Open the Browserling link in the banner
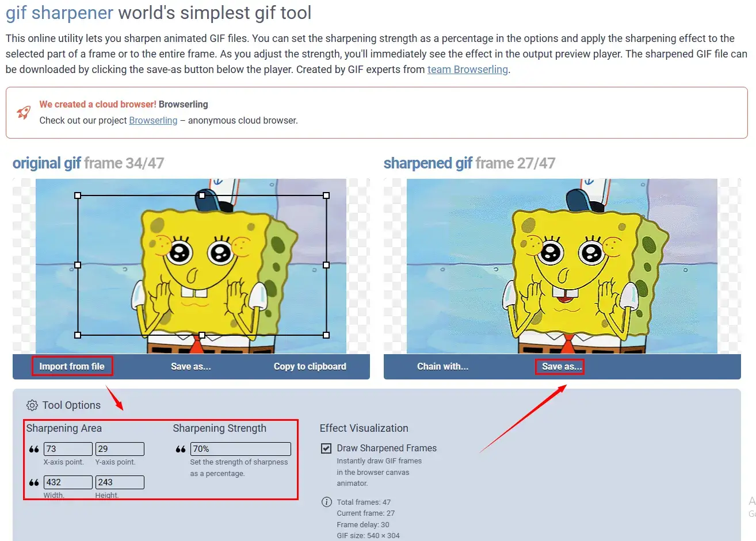The image size is (756, 541). [153, 120]
